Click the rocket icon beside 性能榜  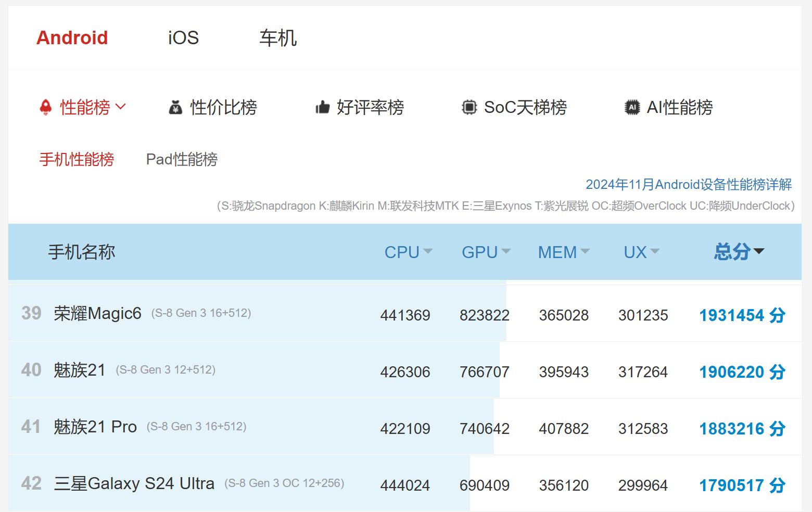(x=46, y=107)
